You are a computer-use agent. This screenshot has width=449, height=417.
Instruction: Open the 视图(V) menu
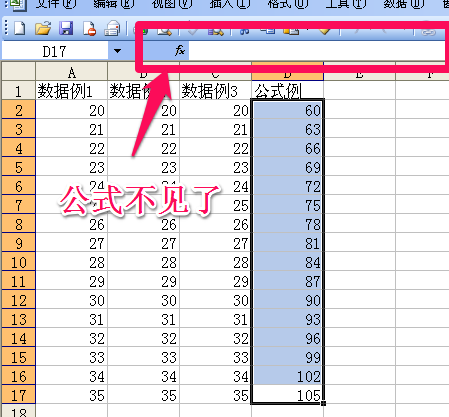point(171,3)
